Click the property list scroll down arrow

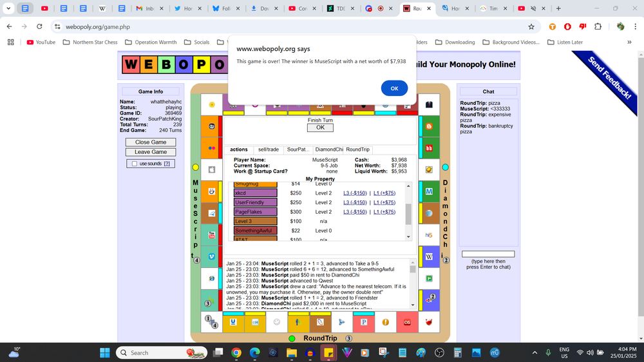(408, 236)
